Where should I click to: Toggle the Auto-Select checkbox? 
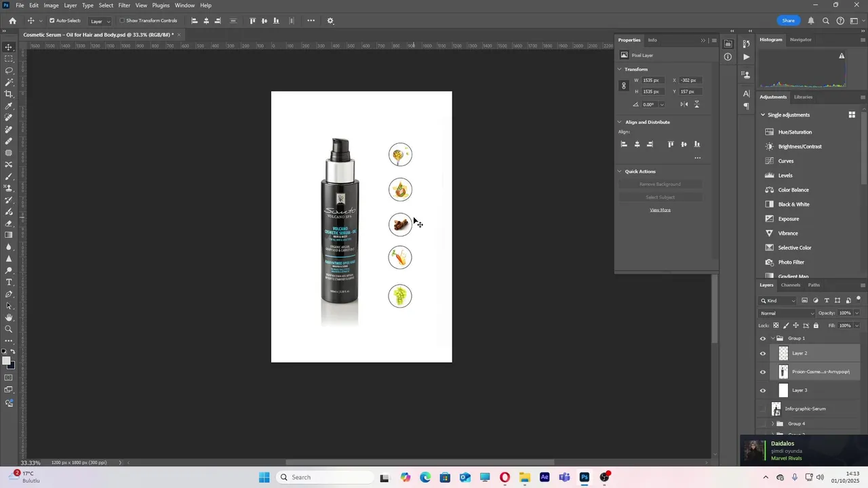(52, 20)
